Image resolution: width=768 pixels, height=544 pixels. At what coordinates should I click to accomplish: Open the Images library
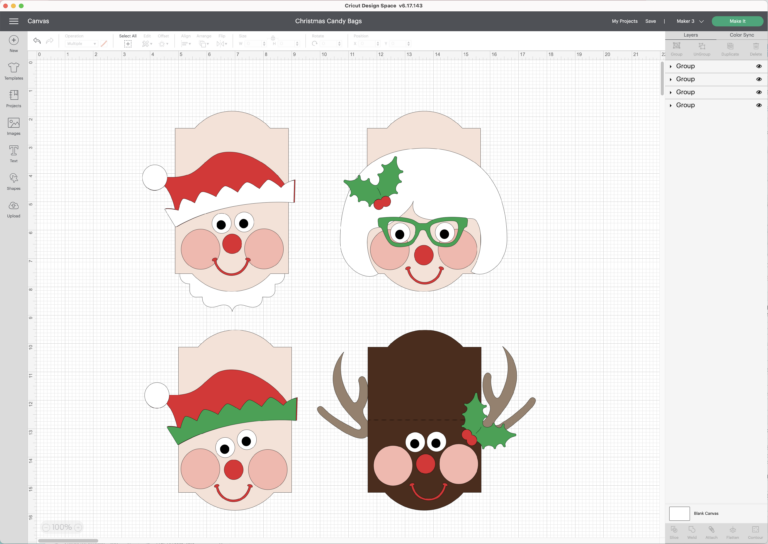pyautogui.click(x=14, y=123)
